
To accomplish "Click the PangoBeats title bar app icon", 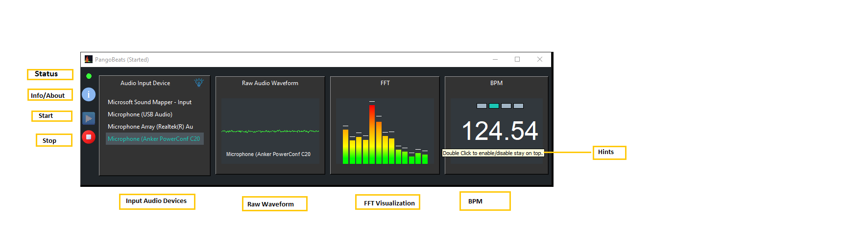I will [x=88, y=59].
